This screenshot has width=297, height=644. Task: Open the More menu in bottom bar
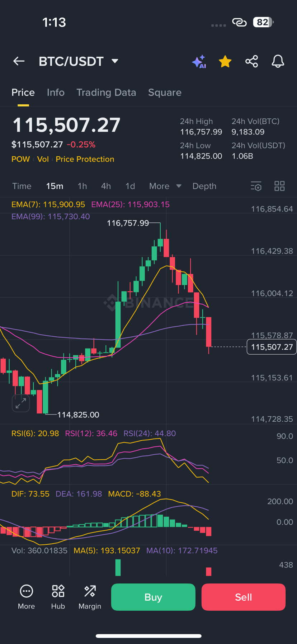[x=27, y=597]
